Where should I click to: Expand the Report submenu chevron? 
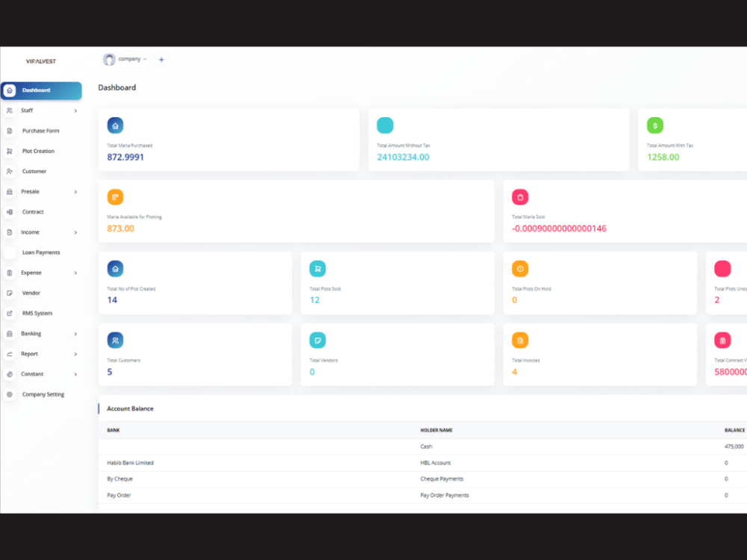click(75, 354)
